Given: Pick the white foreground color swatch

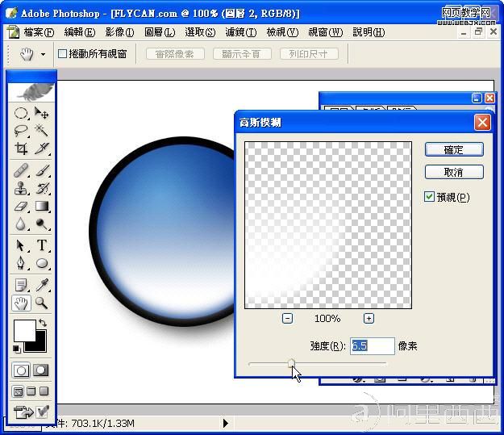Looking at the screenshot, I should 24,330.
